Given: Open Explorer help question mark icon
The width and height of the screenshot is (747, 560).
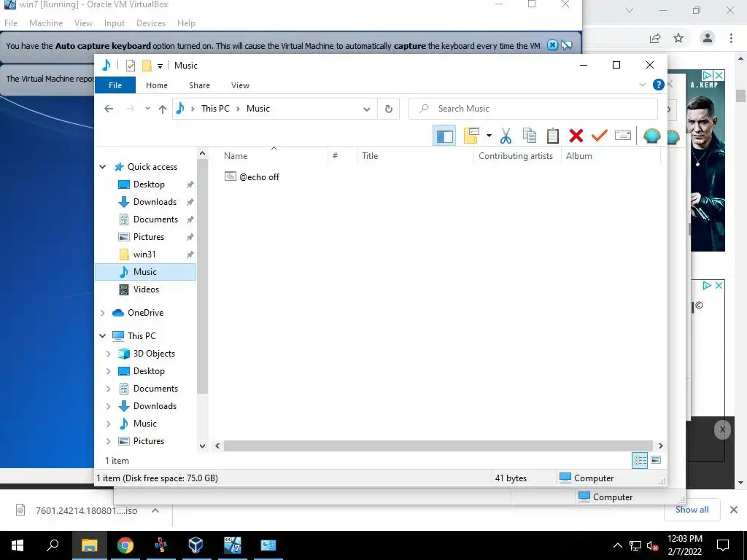Looking at the screenshot, I should [x=659, y=85].
